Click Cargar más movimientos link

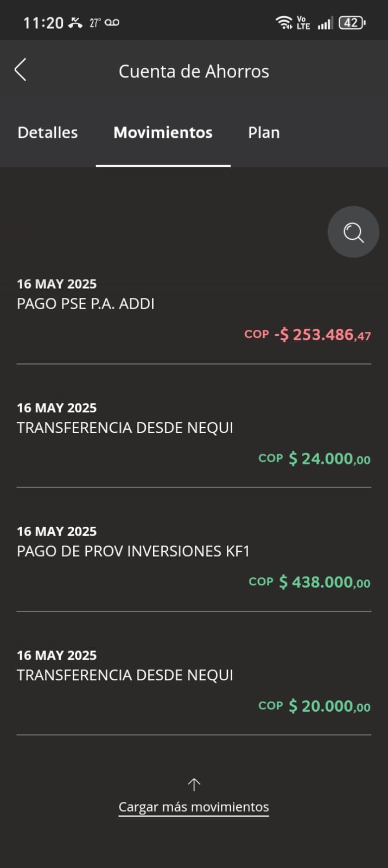point(194,807)
